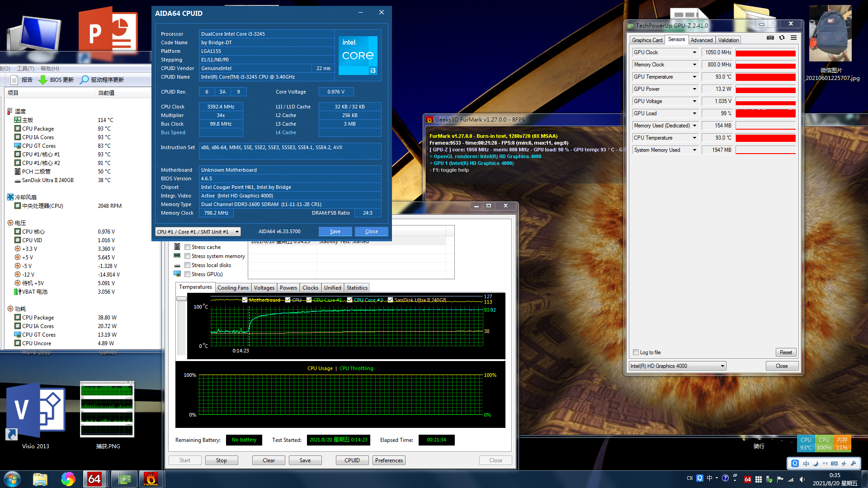The width and height of the screenshot is (868, 488).
Task: Click the colorful browser icon in taskbar
Action: click(x=68, y=479)
